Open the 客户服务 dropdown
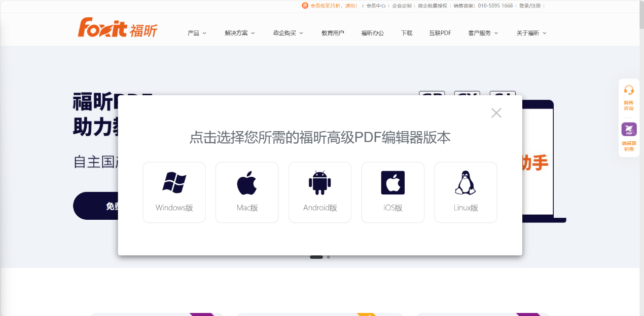Screen dimensions: 644x316 (x=480, y=32)
